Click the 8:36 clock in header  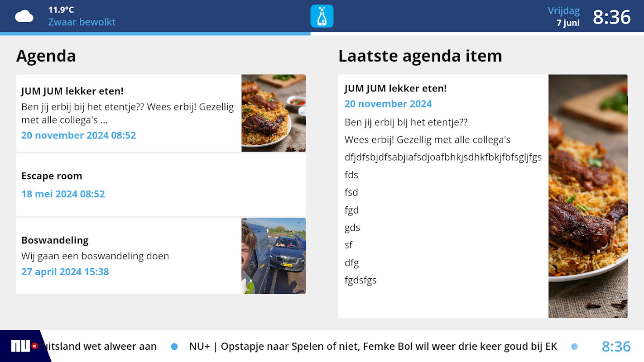pyautogui.click(x=612, y=17)
